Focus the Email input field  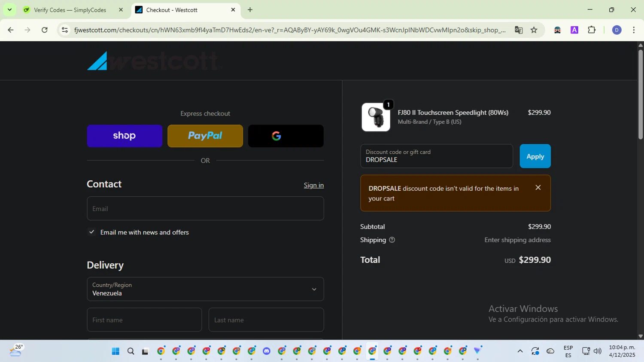pos(205,208)
